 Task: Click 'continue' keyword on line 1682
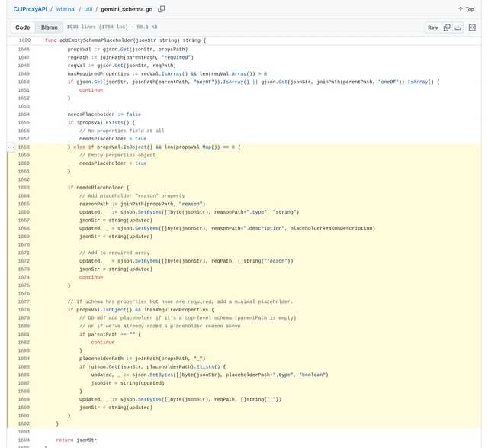click(103, 342)
